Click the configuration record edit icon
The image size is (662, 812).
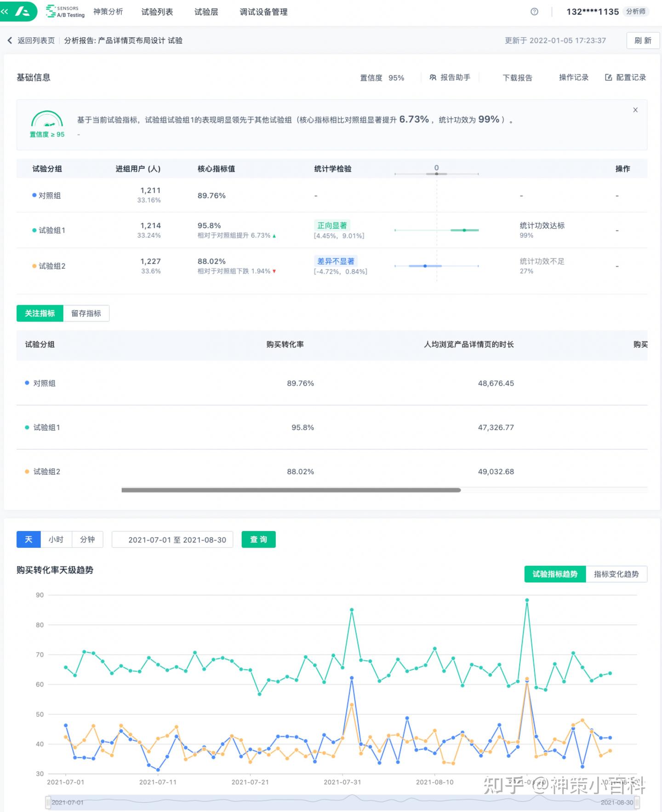pos(608,77)
